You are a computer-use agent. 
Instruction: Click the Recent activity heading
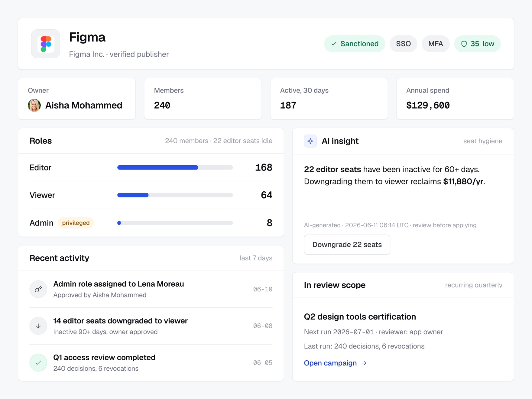coord(59,258)
